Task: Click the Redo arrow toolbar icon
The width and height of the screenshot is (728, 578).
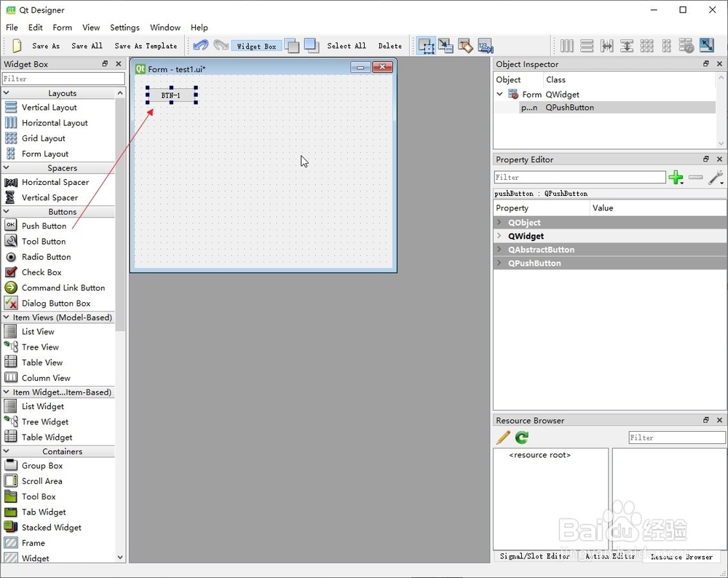Action: click(221, 45)
